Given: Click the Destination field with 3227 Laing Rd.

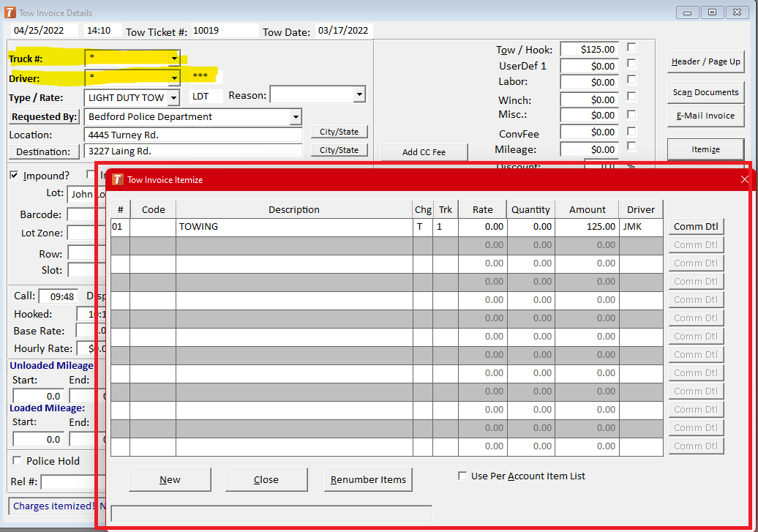Looking at the screenshot, I should tap(193, 151).
